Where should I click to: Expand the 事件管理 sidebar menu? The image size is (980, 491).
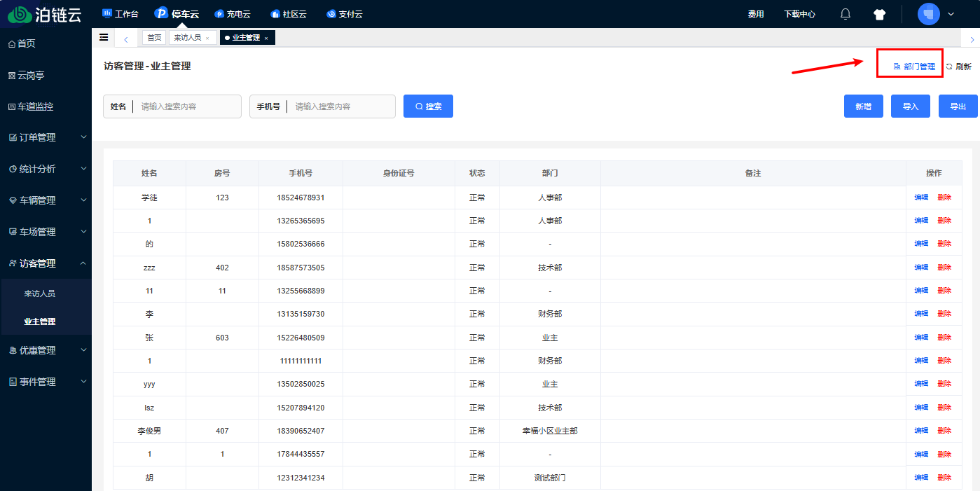click(x=46, y=382)
